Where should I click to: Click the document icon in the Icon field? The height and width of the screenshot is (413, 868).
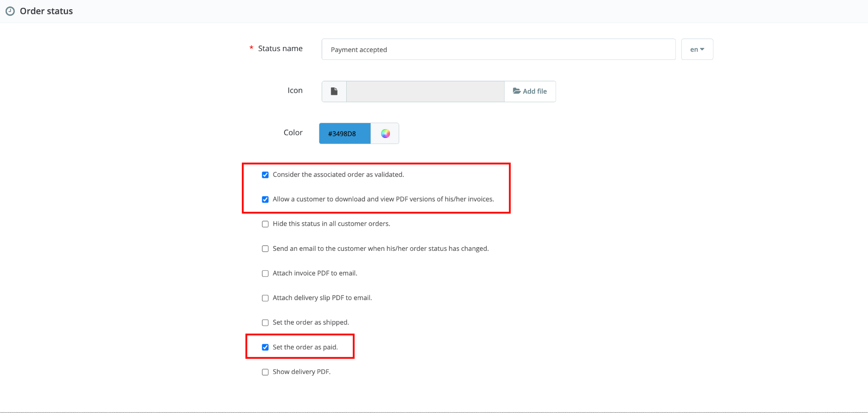(x=334, y=91)
